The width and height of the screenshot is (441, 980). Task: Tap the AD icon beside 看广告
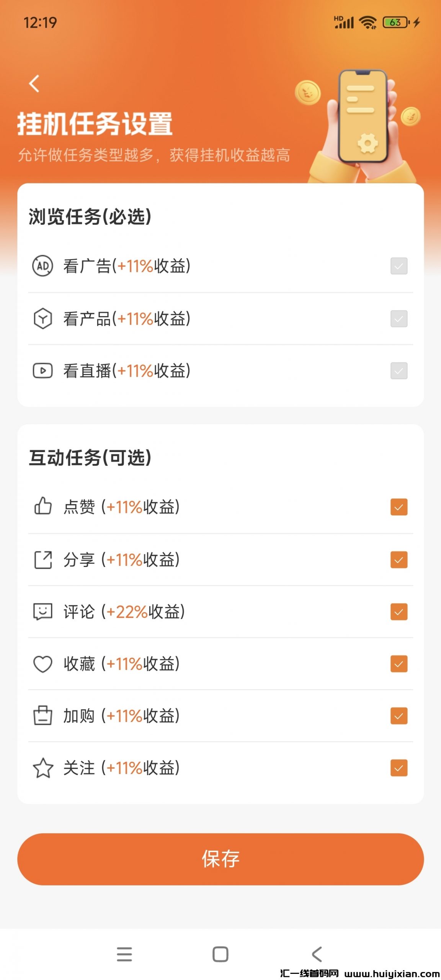tap(42, 266)
